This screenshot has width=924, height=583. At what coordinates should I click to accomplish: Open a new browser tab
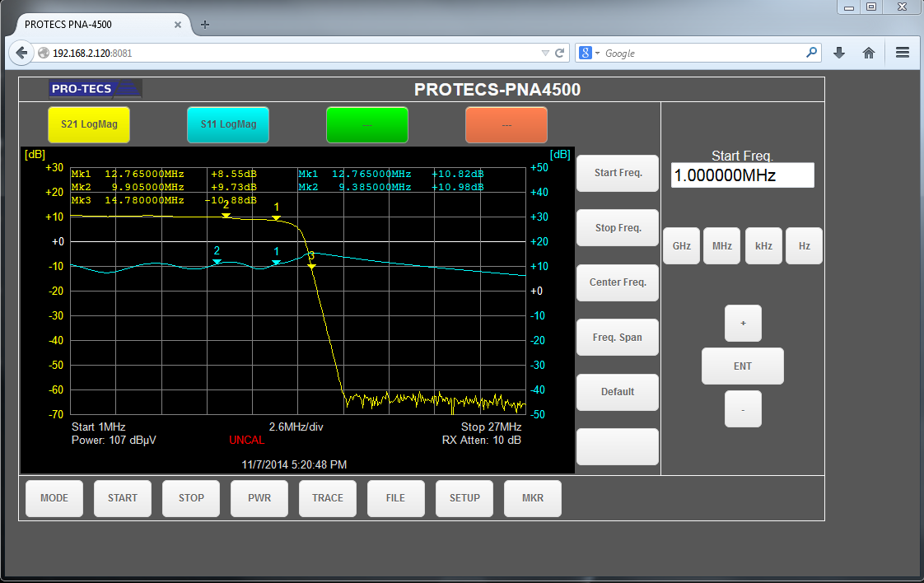pos(205,25)
